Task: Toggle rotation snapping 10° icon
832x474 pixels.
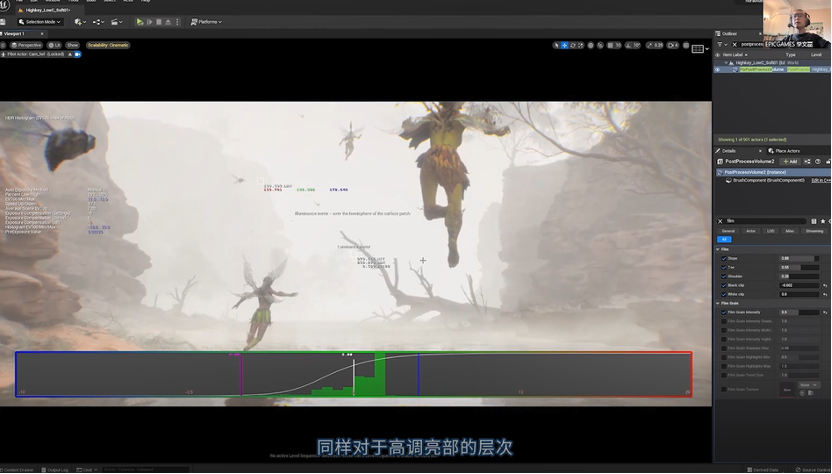Action: pyautogui.click(x=629, y=46)
